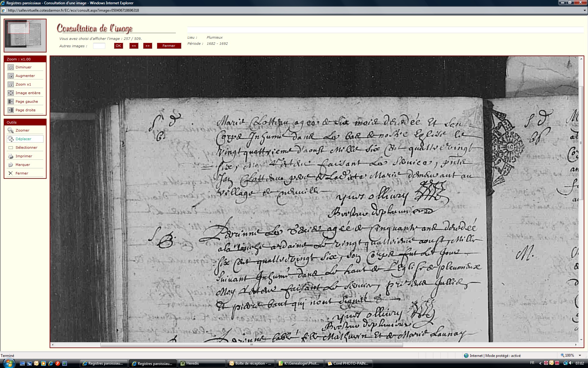The image size is (588, 368).
Task: Close tools panel with Fermer X
Action: pos(11,174)
